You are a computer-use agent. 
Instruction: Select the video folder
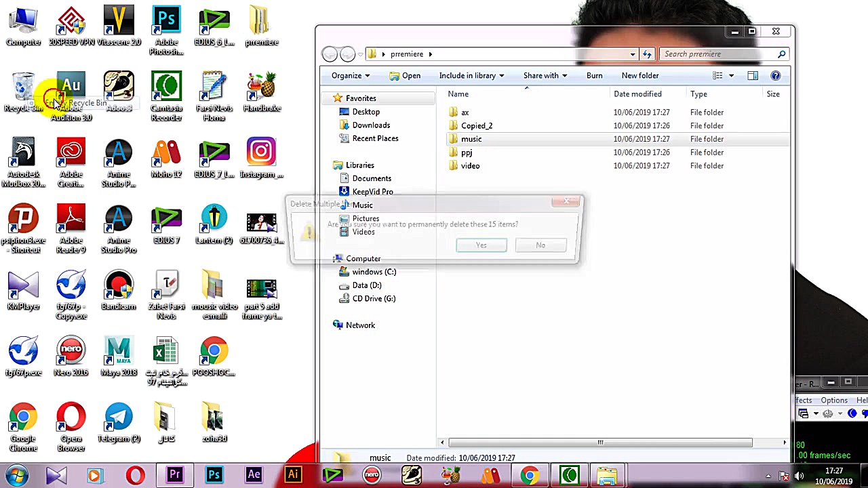pyautogui.click(x=470, y=166)
